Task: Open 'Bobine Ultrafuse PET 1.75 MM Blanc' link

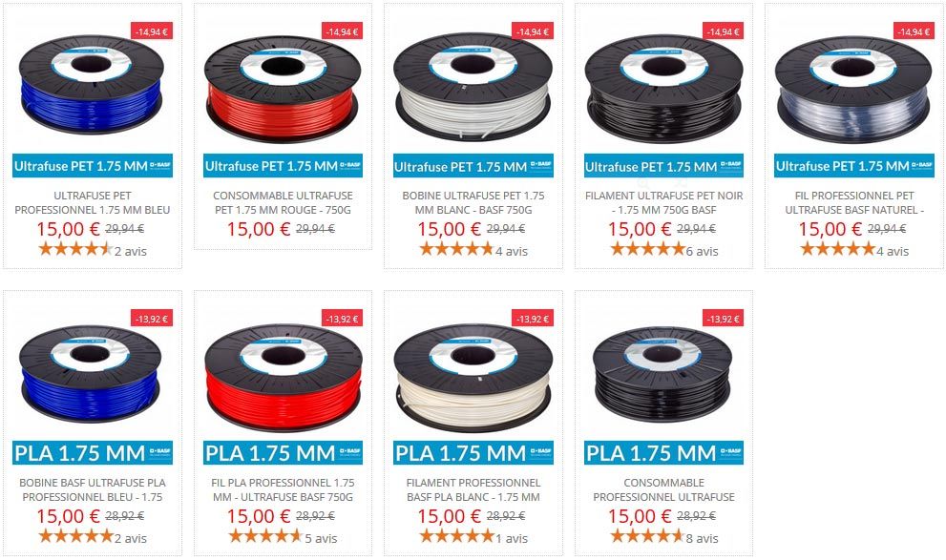Action: point(473,202)
